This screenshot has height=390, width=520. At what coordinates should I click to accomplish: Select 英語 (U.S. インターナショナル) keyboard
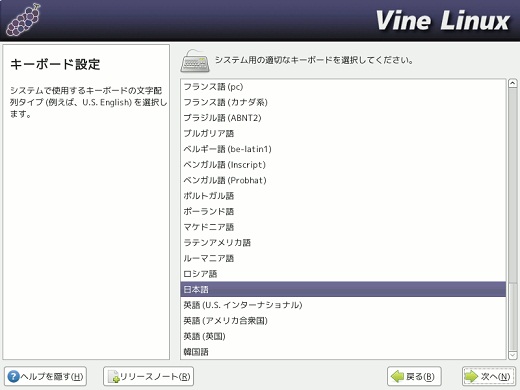coord(343,305)
